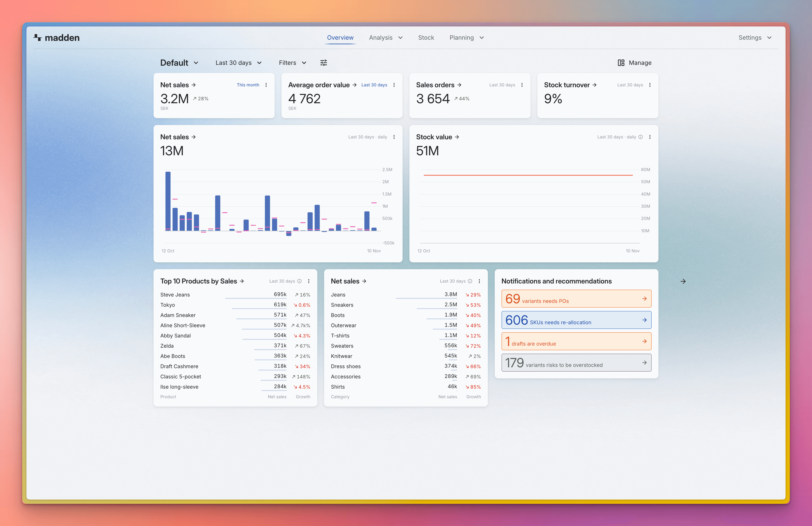Open the Analysis menu
The width and height of the screenshot is (812, 526).
pos(386,38)
